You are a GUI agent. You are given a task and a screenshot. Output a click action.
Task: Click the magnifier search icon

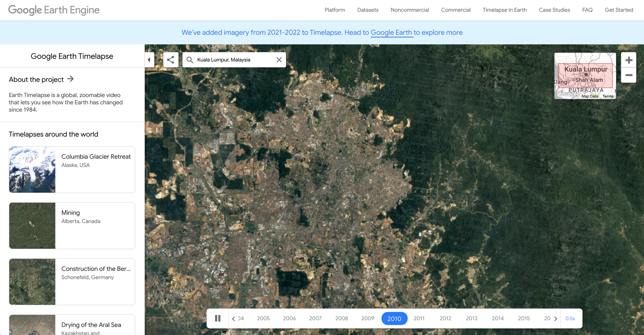click(x=190, y=60)
